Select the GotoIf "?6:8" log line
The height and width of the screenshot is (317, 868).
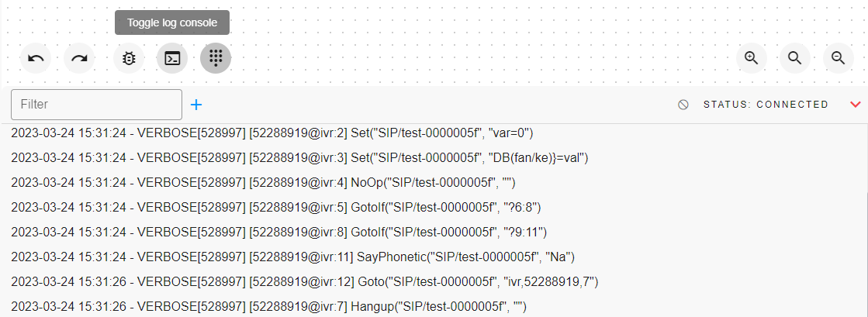click(x=275, y=207)
